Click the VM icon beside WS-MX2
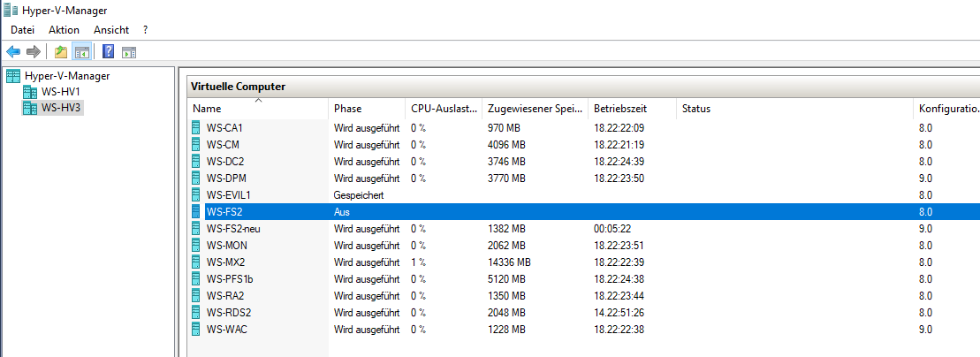 pyautogui.click(x=196, y=262)
